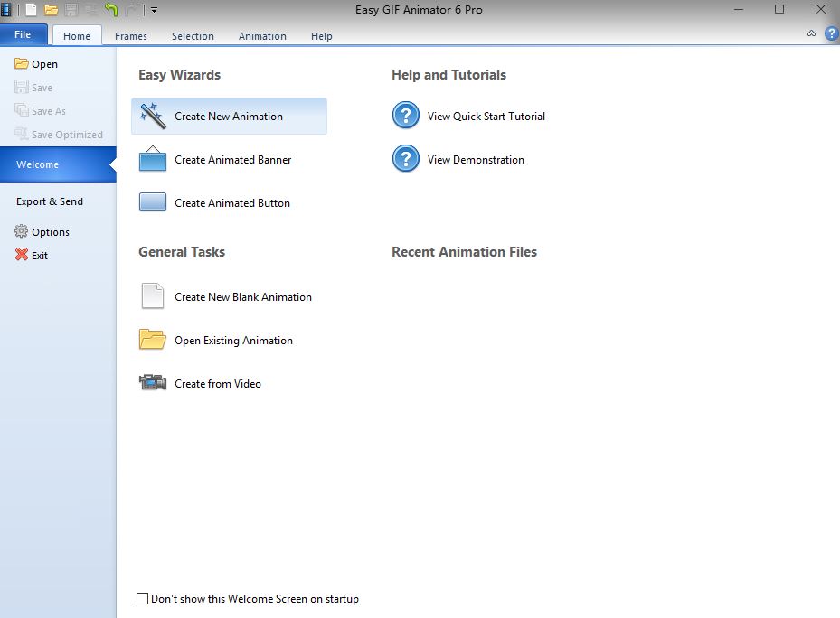Click the blue Help question icon beside the ribbon chevron
Screen dimensions: 840x618
pos(832,33)
